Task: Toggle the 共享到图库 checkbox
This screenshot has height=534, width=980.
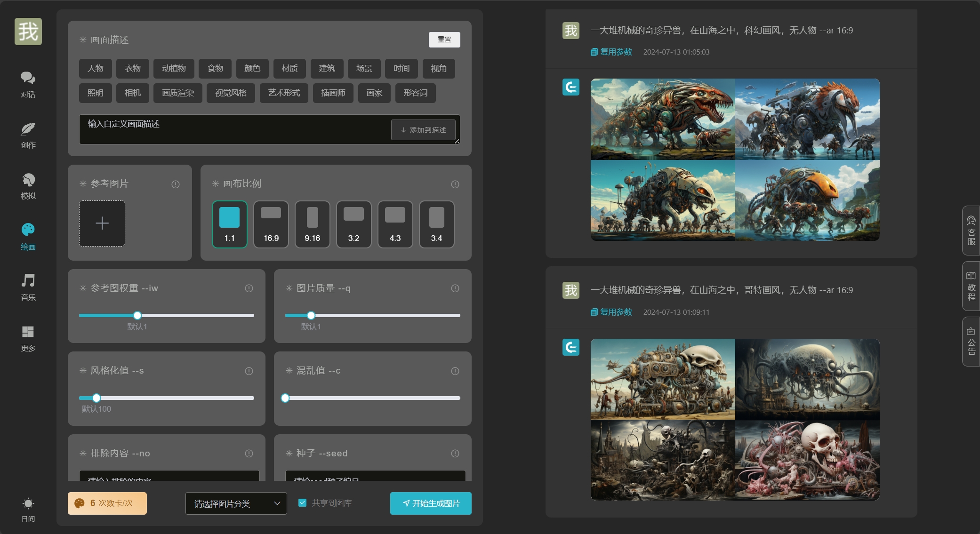Action: pyautogui.click(x=303, y=503)
